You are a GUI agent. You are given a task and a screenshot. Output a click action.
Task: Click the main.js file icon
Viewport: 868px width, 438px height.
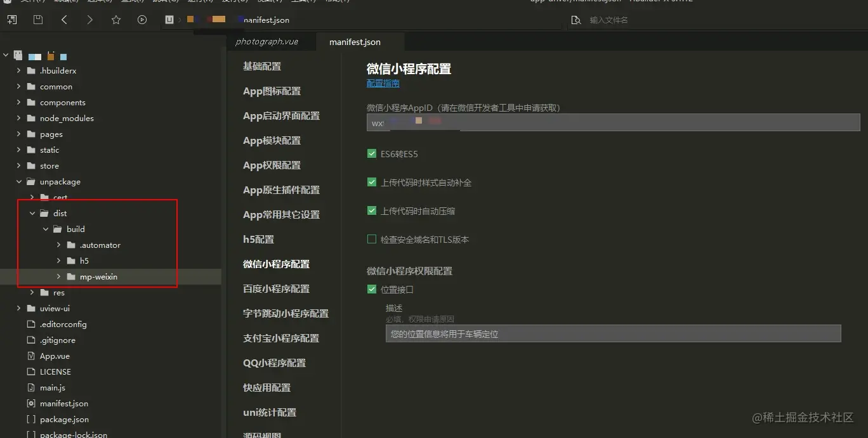coord(31,387)
